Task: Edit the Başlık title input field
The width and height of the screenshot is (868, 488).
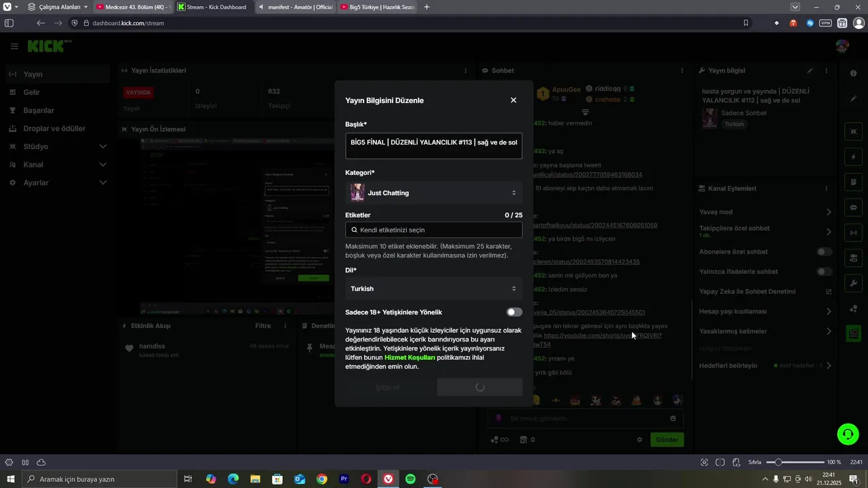Action: click(433, 146)
